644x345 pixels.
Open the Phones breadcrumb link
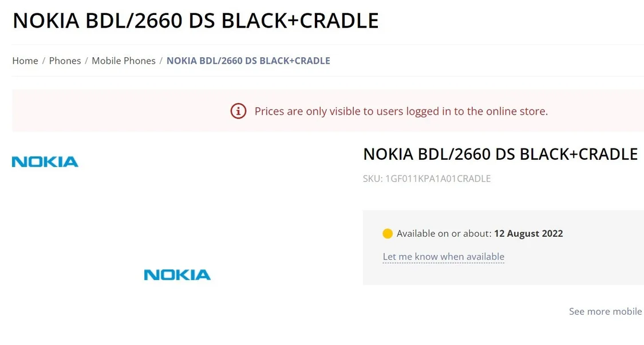(65, 61)
